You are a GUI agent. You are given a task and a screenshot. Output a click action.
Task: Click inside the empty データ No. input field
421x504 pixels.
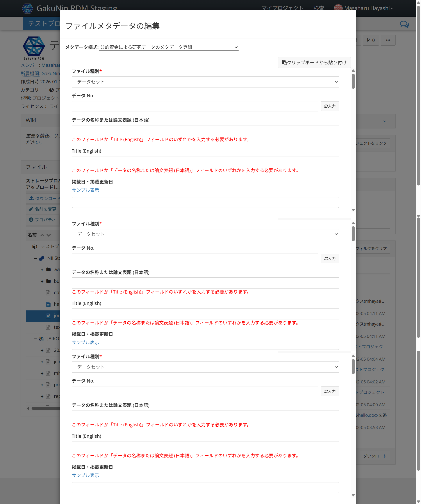coord(194,106)
